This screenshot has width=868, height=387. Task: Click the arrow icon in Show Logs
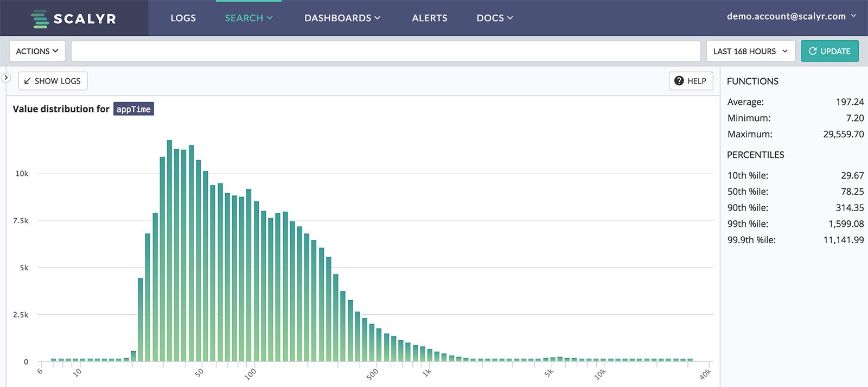tap(27, 81)
